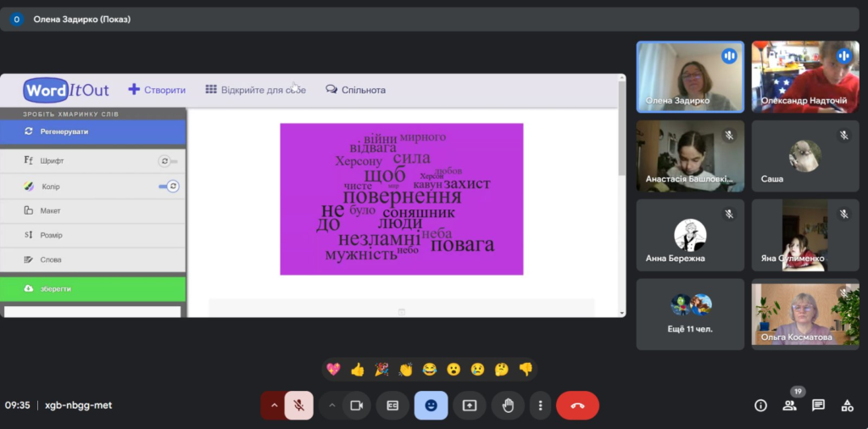Screen dimensions: 868x429
Task: Open the meeting chat panel
Action: point(818,405)
